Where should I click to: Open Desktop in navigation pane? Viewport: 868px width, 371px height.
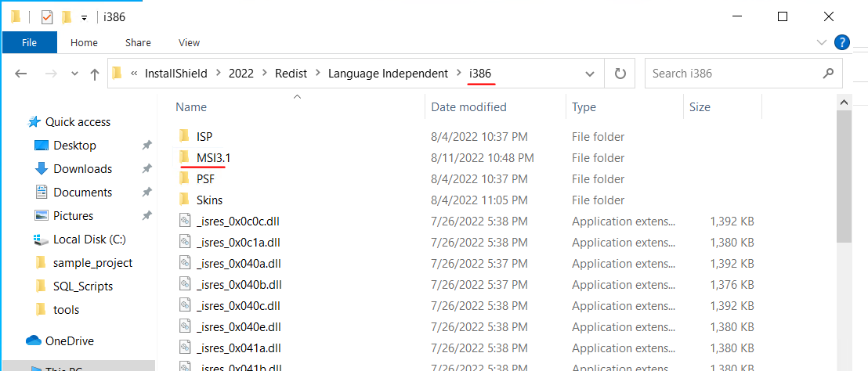click(74, 146)
